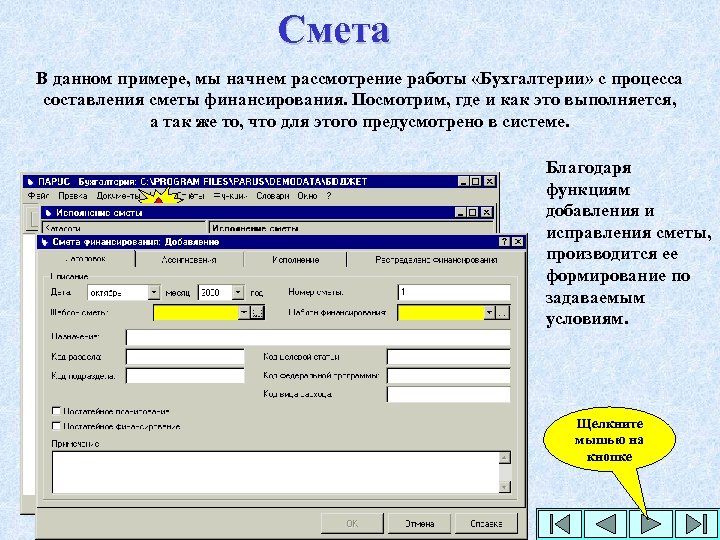This screenshot has width=720, height=540.
Task: Switch to the Исполнение tab
Action: 295,260
